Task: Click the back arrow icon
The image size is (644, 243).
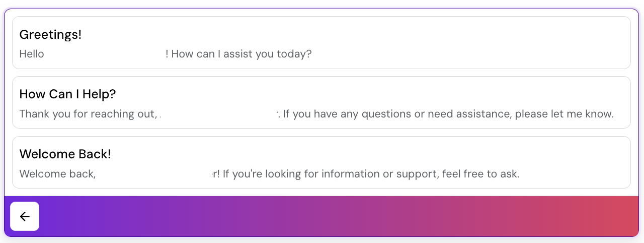Action: pos(25,216)
